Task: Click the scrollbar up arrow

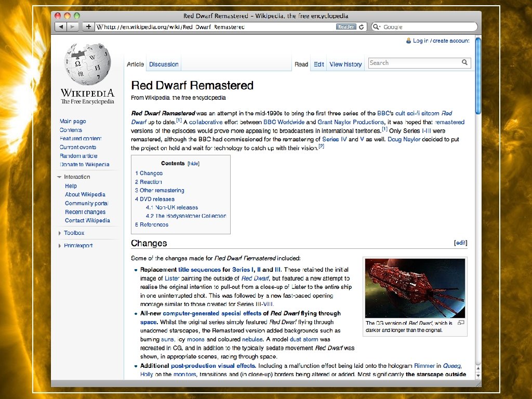Action: pyautogui.click(x=478, y=368)
